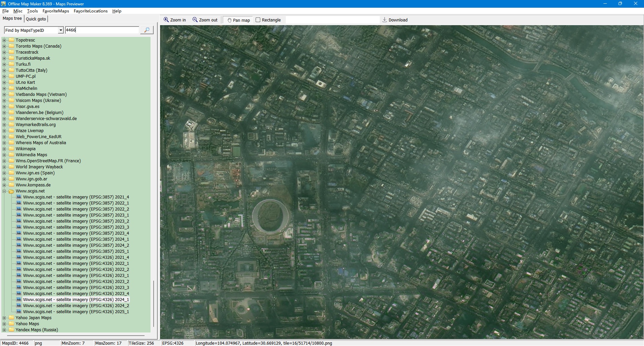Click the circular stadium on the satellite map

tap(270, 216)
